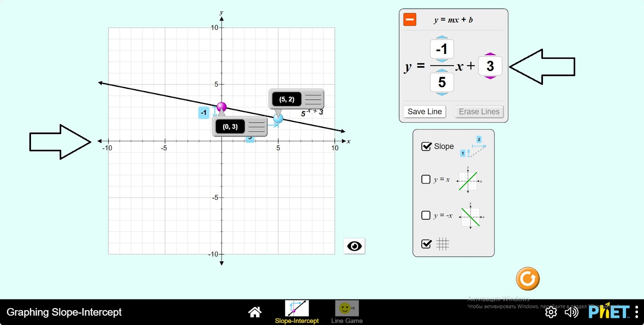Click the Home screen icon
Viewport: 644px width, 325px height.
point(255,312)
